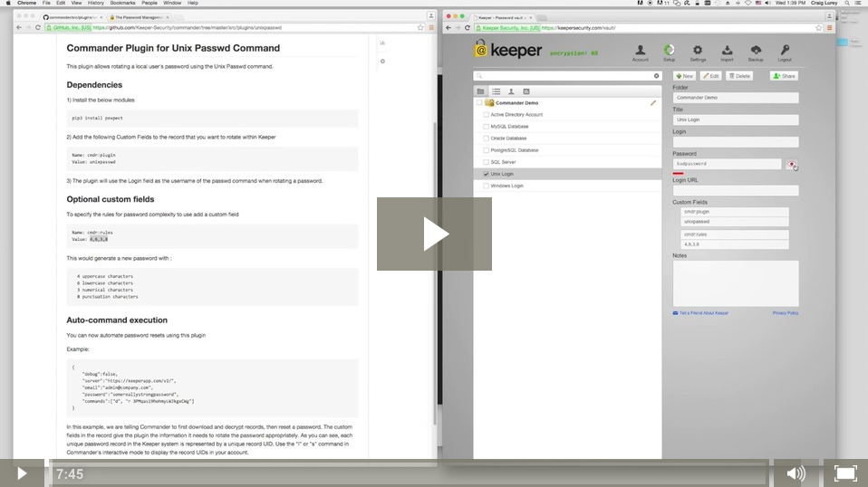This screenshot has width=868, height=487.
Task: Click the New record button
Action: (685, 76)
